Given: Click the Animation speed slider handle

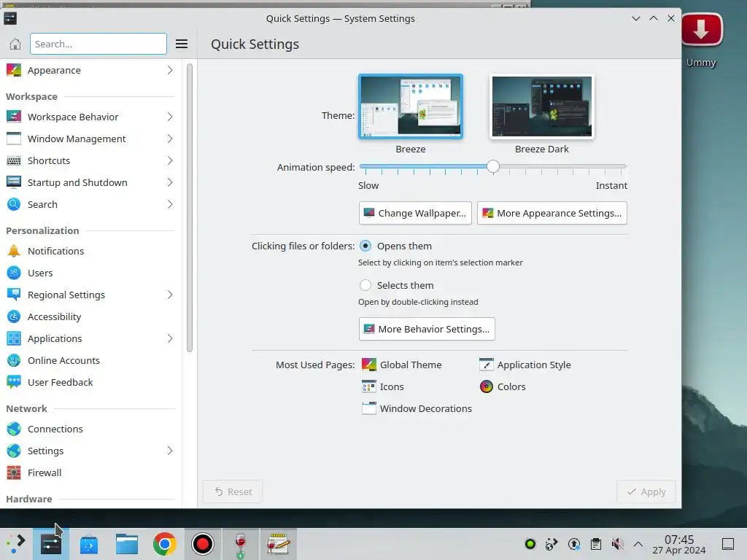Looking at the screenshot, I should pos(493,166).
